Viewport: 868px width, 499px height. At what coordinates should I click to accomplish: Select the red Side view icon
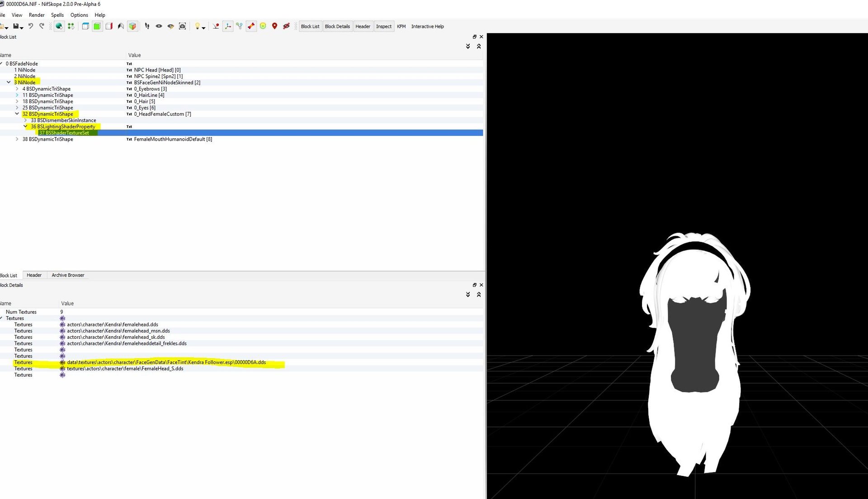pyautogui.click(x=109, y=26)
